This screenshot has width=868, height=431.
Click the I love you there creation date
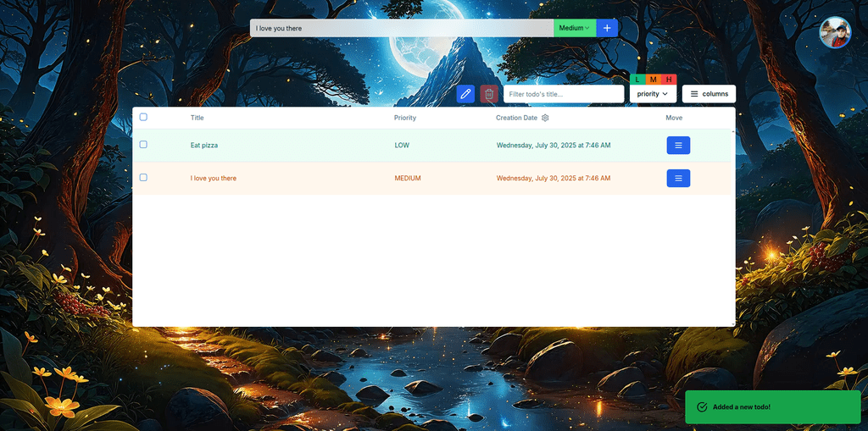pyautogui.click(x=554, y=178)
